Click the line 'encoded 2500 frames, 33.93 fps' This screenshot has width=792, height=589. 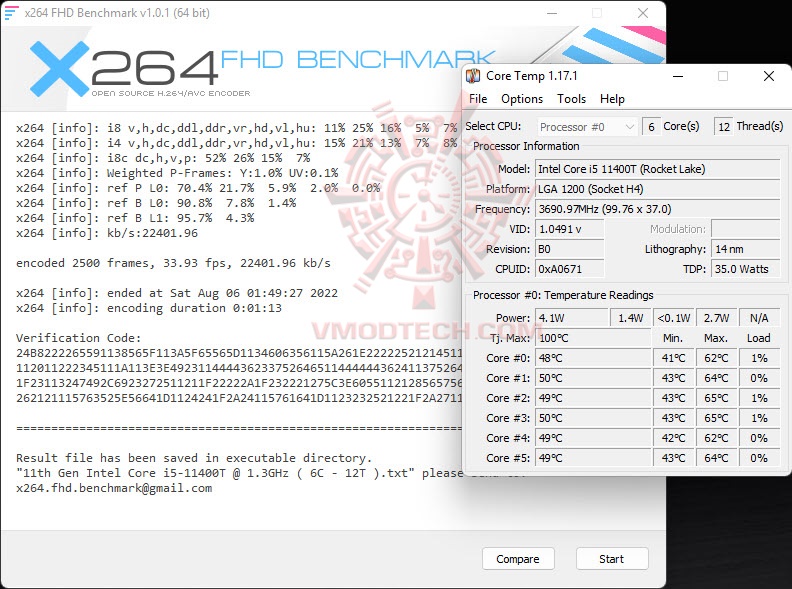[173, 263]
